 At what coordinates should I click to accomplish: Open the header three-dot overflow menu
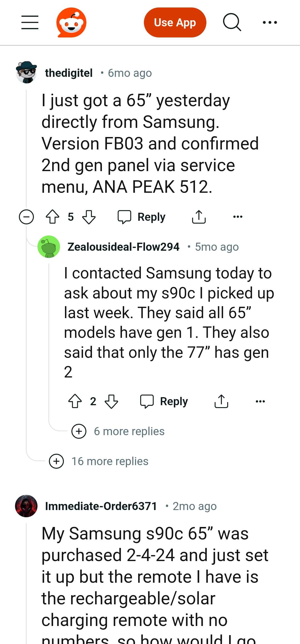click(270, 22)
